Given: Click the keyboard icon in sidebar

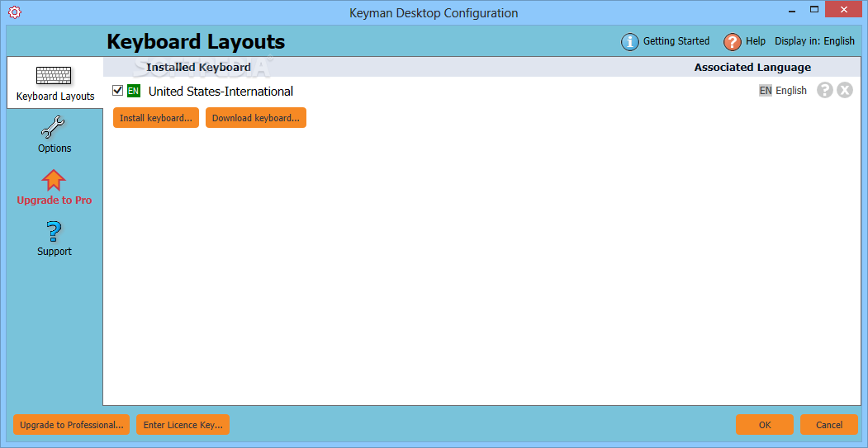Looking at the screenshot, I should click(54, 75).
